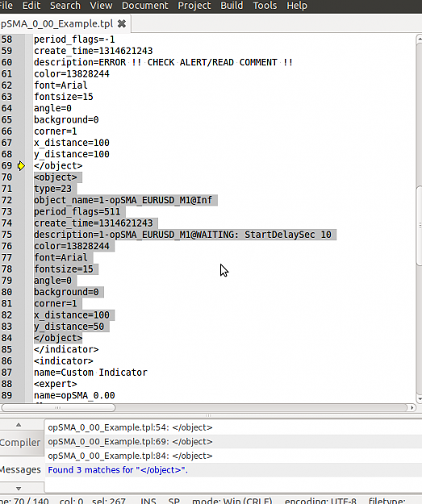Click the <expert> tag on line 88
The height and width of the screenshot is (504, 422).
coord(56,384)
